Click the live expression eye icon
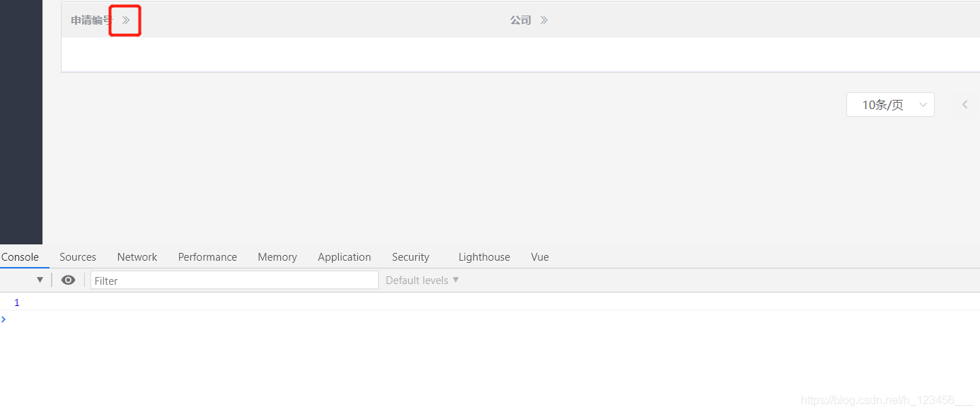Screen dimensions: 980x413 click(68, 281)
